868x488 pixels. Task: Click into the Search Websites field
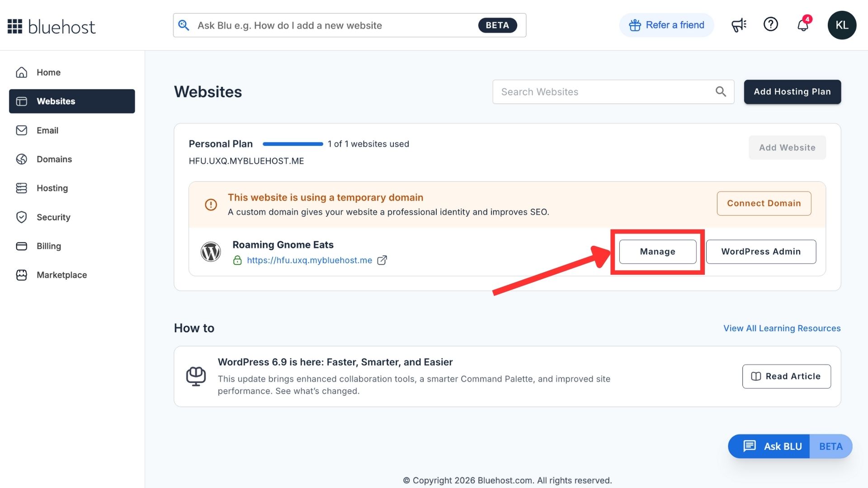[x=588, y=92]
